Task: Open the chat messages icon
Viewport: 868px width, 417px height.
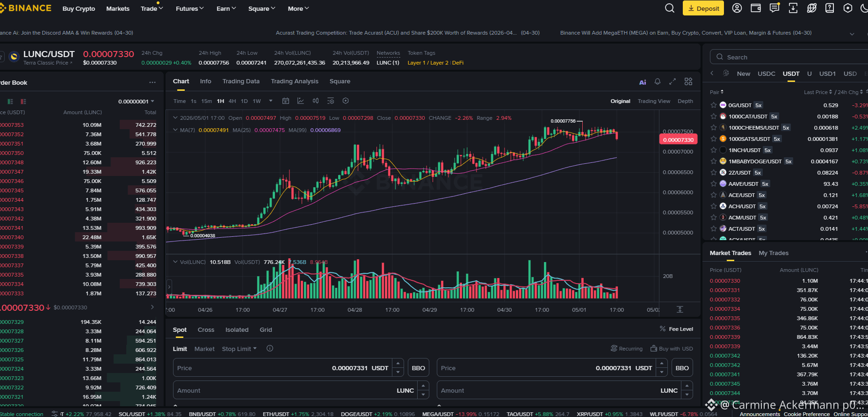Action: tap(774, 8)
